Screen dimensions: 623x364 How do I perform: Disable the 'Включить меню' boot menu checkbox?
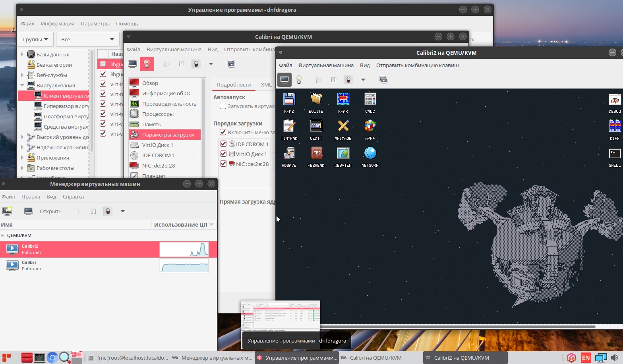pyautogui.click(x=223, y=132)
